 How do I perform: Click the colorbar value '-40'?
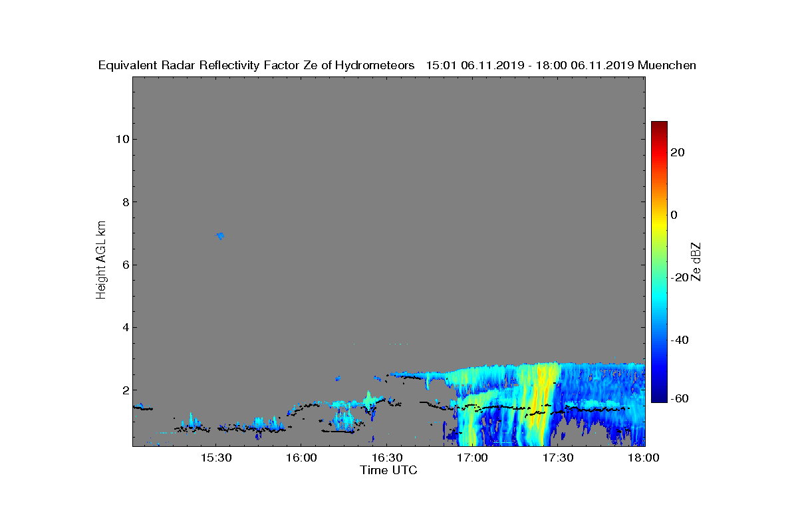tap(680, 340)
